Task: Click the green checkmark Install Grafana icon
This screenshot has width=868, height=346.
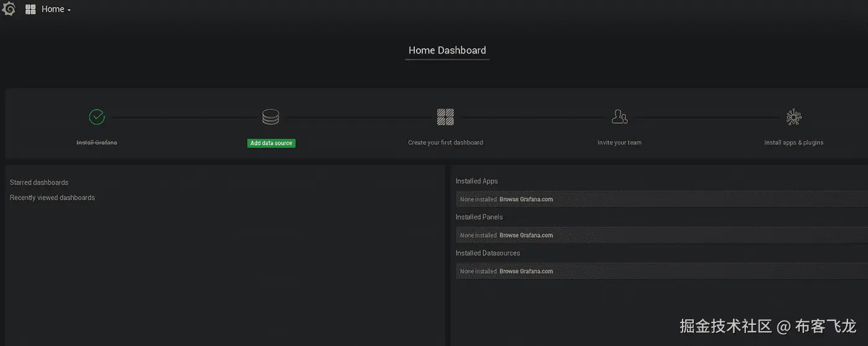Action: coord(97,117)
